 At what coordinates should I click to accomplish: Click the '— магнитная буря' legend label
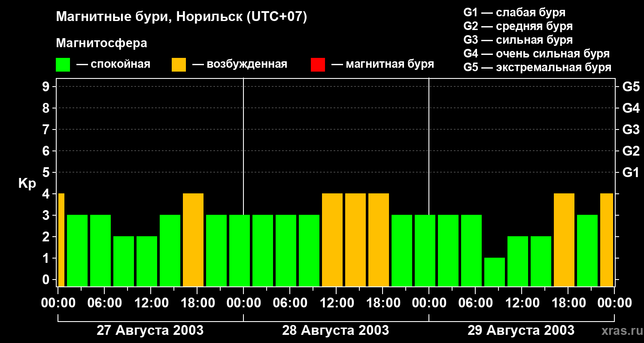point(383,64)
